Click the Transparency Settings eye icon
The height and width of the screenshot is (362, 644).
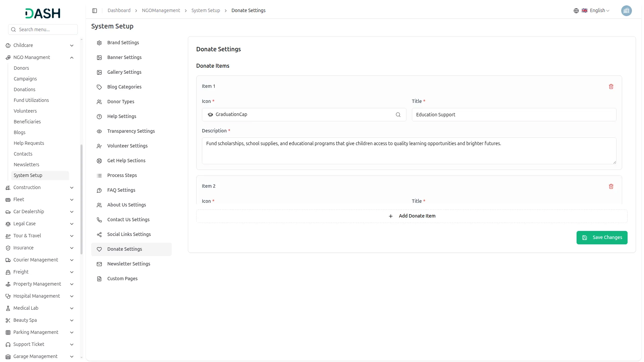[99, 131]
